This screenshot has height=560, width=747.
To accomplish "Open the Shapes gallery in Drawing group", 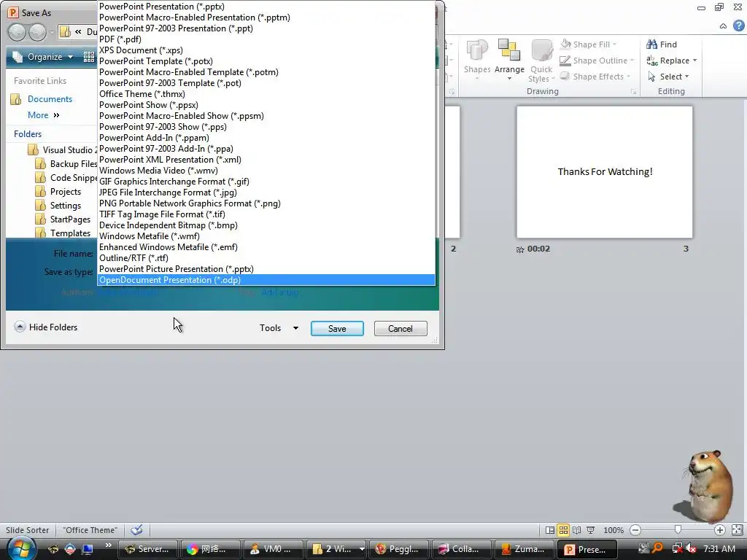I will click(477, 60).
